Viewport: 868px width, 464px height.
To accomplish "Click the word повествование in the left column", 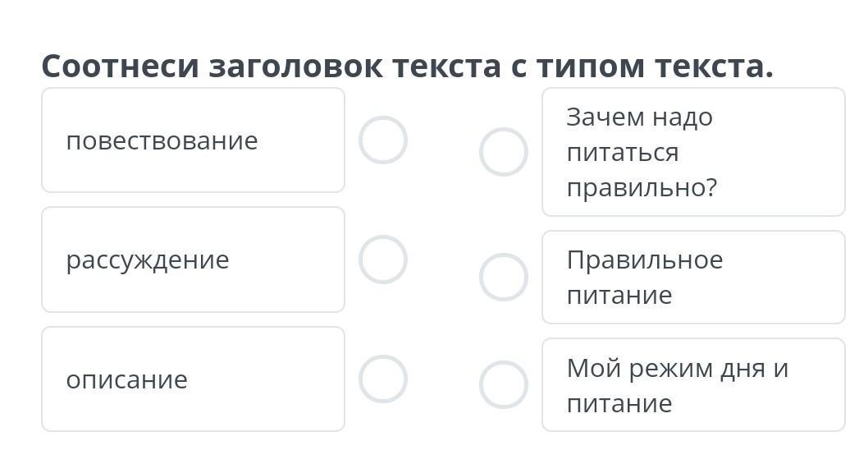I will point(162,140).
